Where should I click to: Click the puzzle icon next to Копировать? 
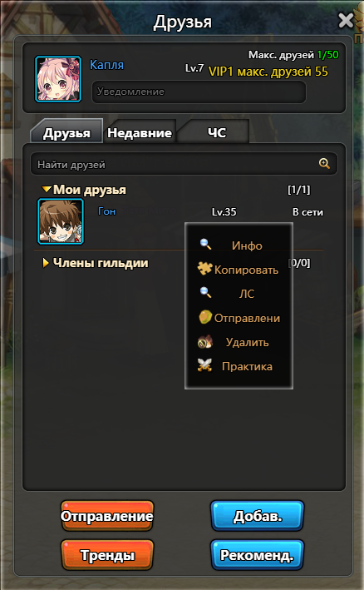tap(204, 268)
